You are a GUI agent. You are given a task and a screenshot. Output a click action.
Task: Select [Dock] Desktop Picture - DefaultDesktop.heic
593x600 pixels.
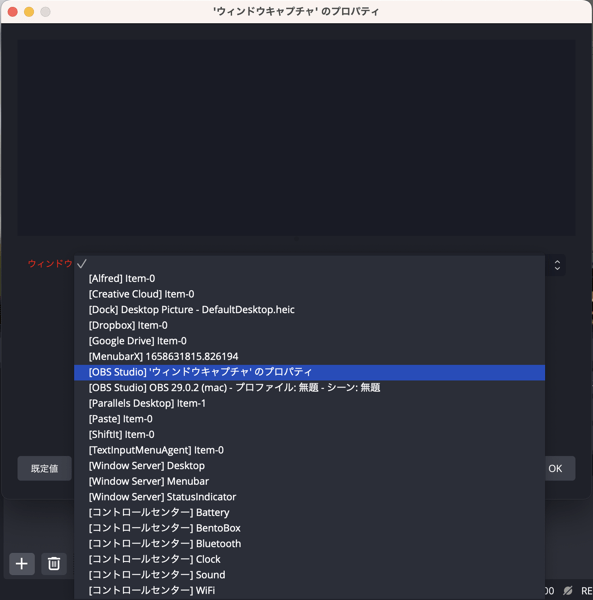click(309, 310)
